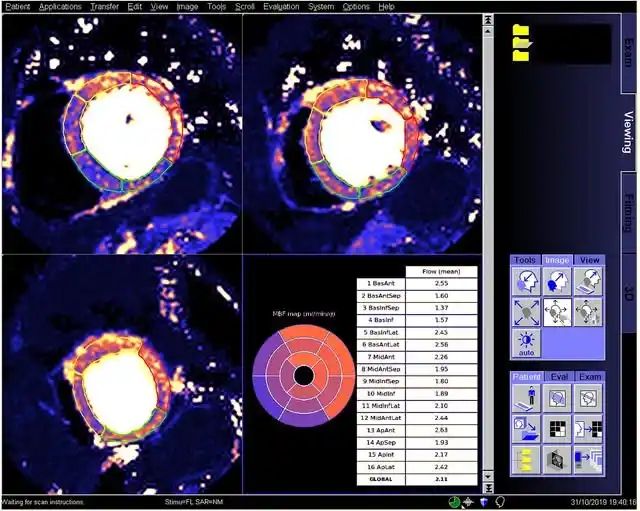Jump to last image with bottom double arrow
The width and height of the screenshot is (640, 511).
pos(488,488)
